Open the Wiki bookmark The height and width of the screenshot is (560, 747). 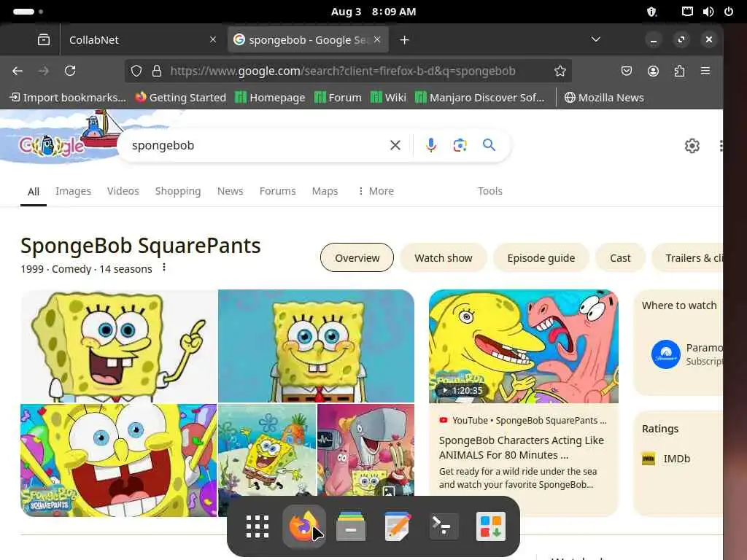coord(388,97)
